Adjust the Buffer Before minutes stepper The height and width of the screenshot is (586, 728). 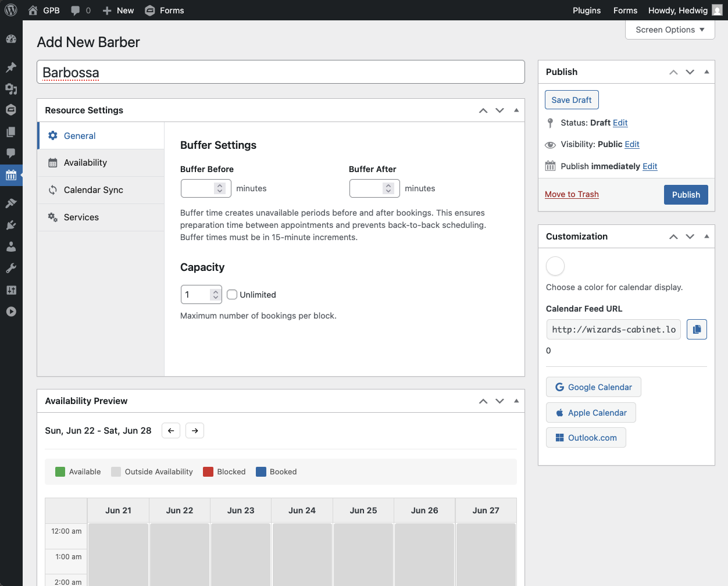(219, 188)
